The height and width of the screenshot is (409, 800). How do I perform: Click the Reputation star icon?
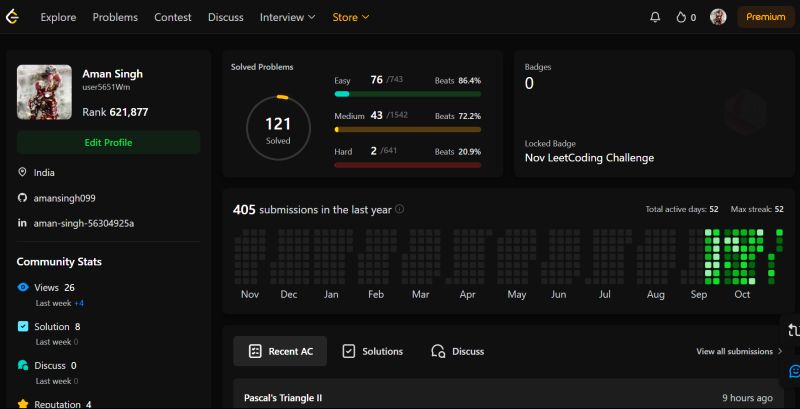click(x=23, y=404)
